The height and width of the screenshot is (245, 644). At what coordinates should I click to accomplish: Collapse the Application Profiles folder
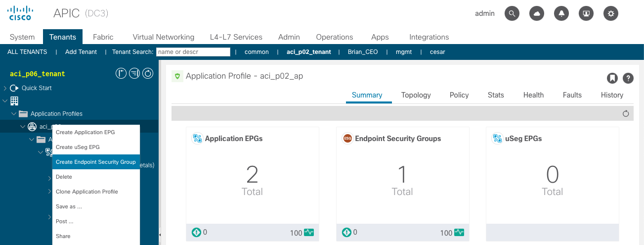(x=14, y=114)
